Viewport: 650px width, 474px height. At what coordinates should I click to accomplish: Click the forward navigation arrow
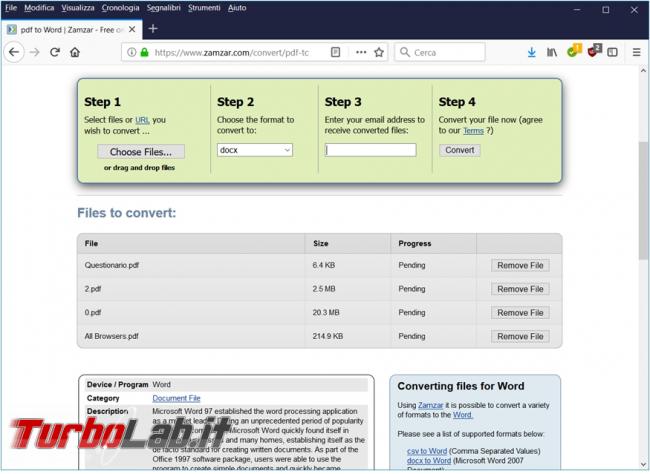34,52
